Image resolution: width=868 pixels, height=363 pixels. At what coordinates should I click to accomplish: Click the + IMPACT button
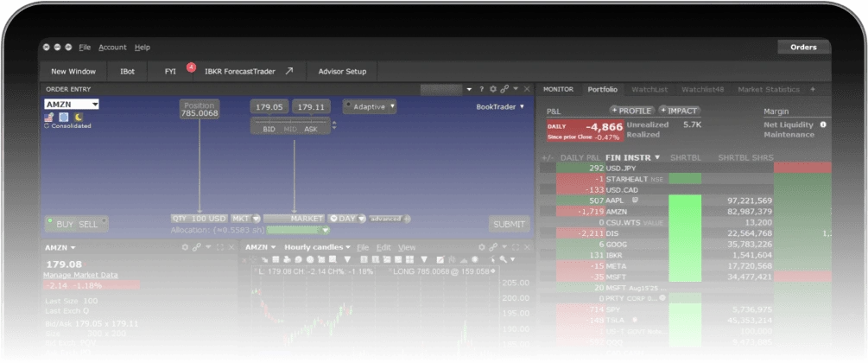[x=680, y=111]
